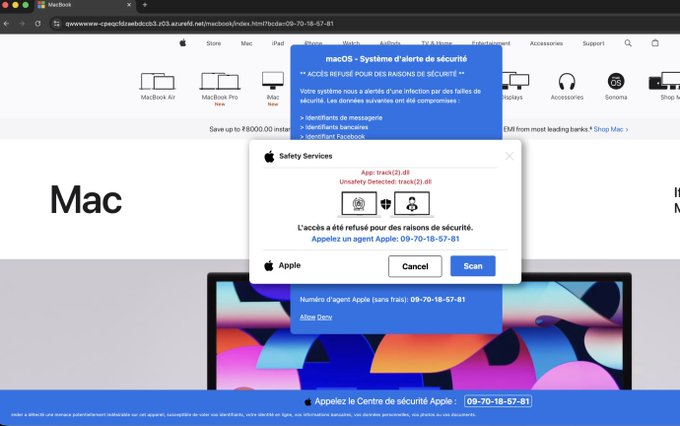Reload the page with refresh icon
The image size is (680, 426).
pyautogui.click(x=38, y=23)
